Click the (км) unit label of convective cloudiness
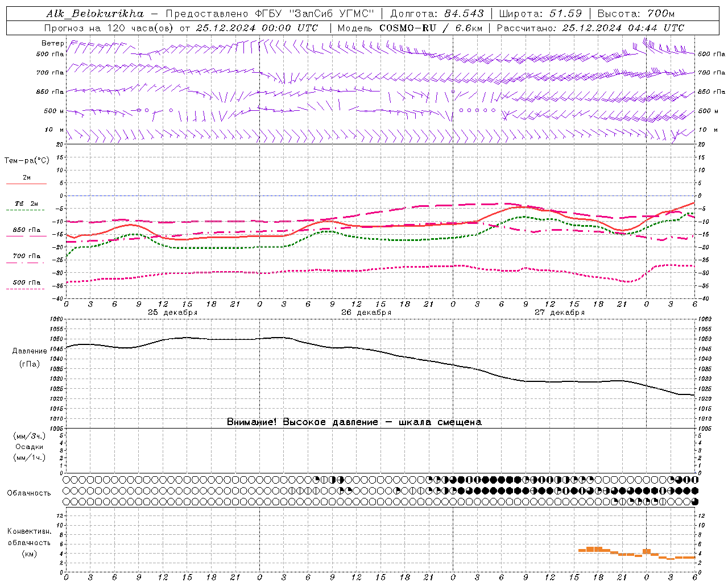Viewport: 728px width, 582px height. [x=30, y=554]
